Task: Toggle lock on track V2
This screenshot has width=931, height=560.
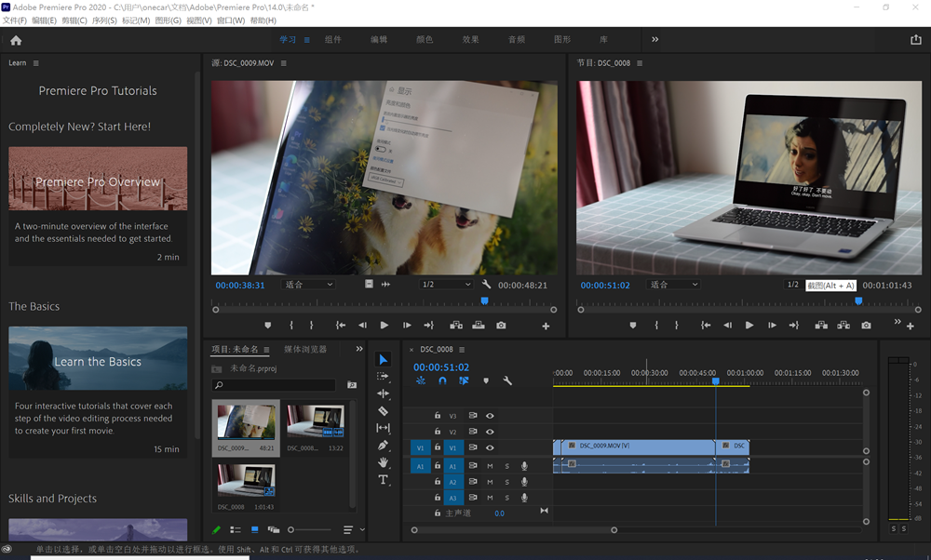Action: tap(438, 433)
